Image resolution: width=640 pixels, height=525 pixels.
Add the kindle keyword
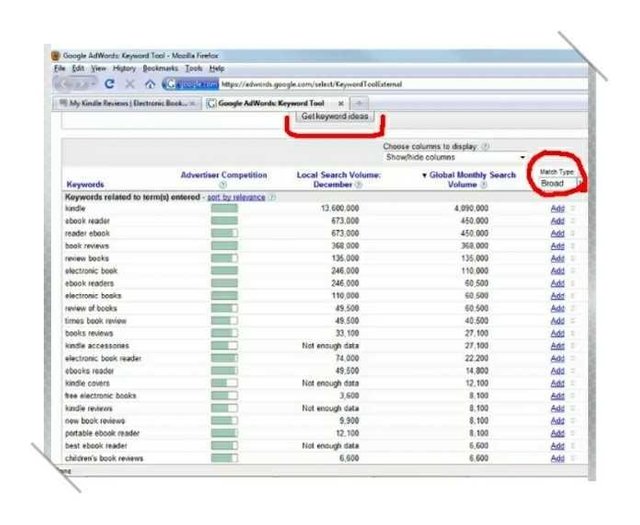click(558, 209)
